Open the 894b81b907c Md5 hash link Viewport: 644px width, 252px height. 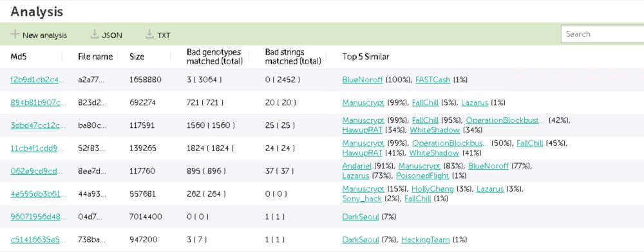[x=38, y=102]
